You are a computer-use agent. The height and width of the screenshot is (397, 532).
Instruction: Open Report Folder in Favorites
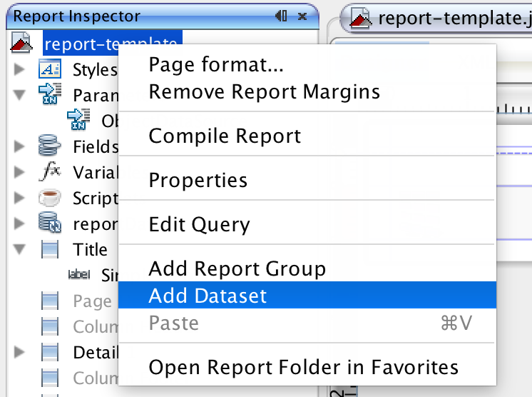click(303, 367)
